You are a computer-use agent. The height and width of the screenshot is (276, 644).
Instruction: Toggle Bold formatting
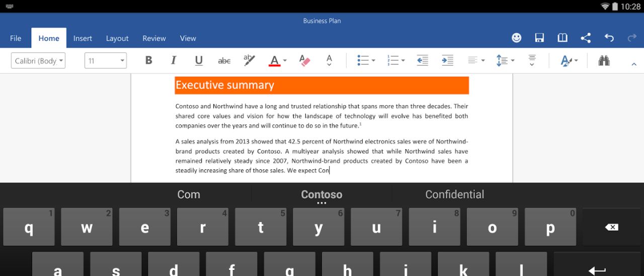click(x=148, y=60)
